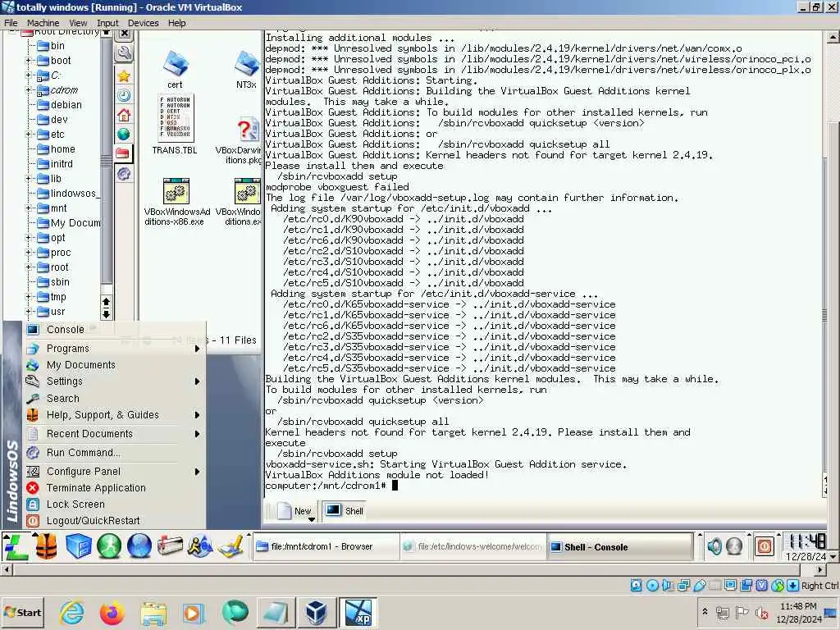Viewport: 840px width, 630px height.
Task: Expand the mnt folder in tree
Action: [29, 208]
